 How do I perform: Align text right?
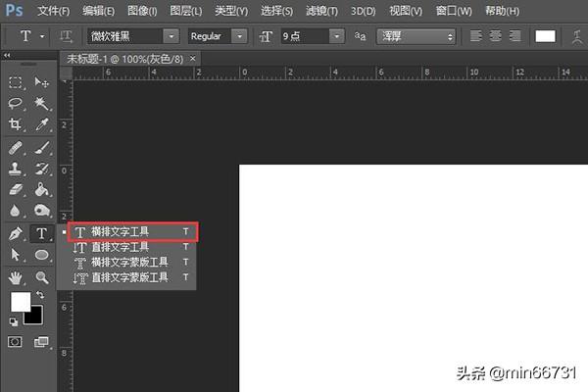(x=515, y=36)
